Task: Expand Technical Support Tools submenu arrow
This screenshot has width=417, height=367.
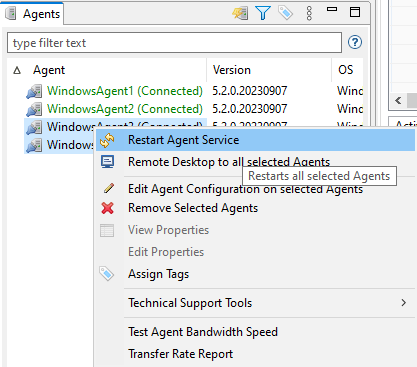Action: pyautogui.click(x=404, y=303)
